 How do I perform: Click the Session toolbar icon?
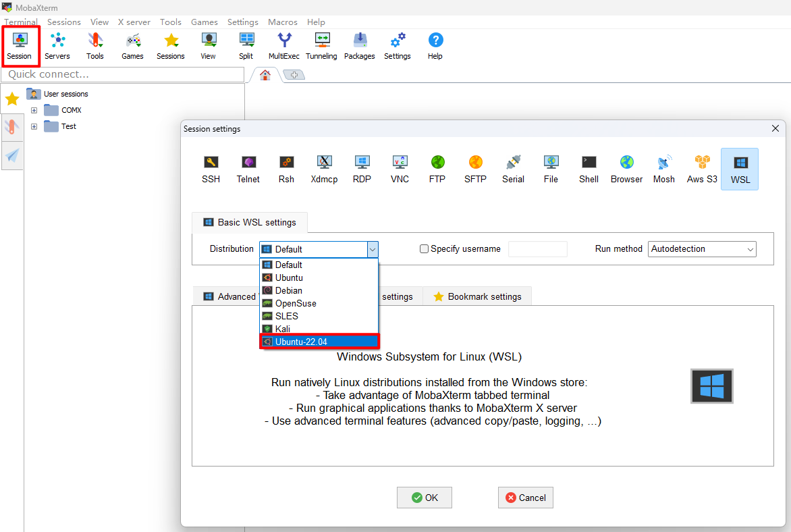click(x=19, y=46)
